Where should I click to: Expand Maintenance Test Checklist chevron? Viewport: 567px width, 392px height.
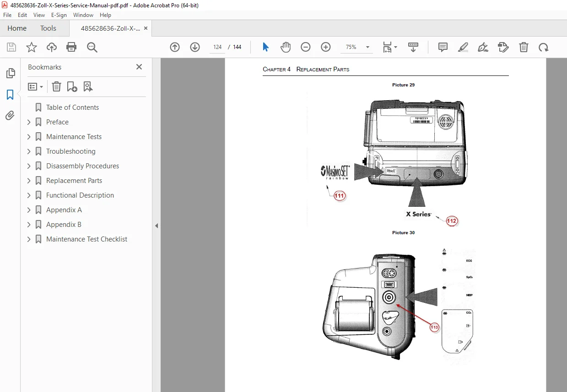click(x=29, y=239)
